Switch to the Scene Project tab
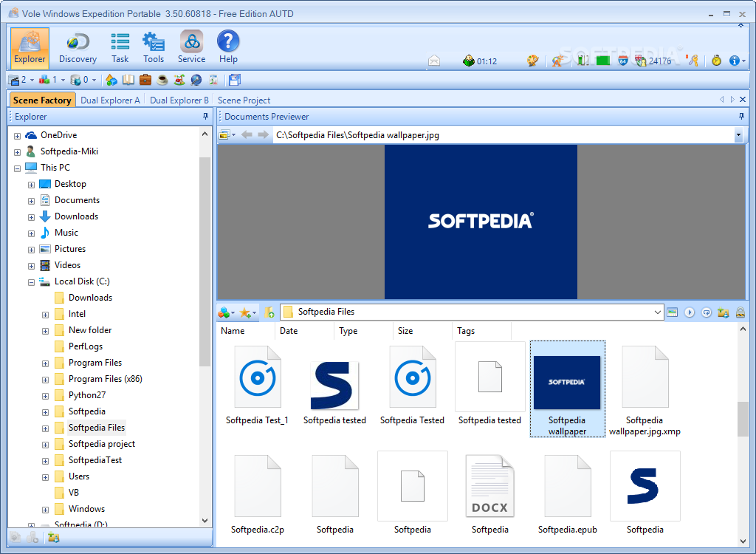 pos(244,100)
